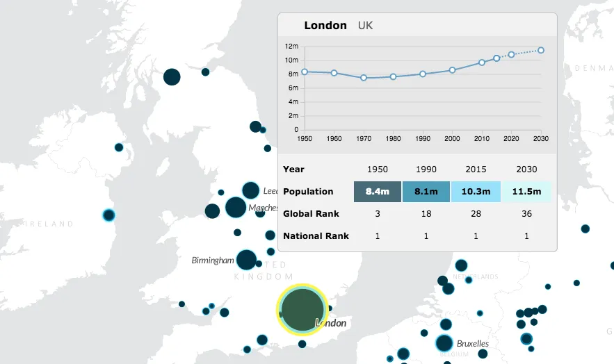This screenshot has width=614, height=364.
Task: Click the UK country label in popup header
Action: (365, 26)
